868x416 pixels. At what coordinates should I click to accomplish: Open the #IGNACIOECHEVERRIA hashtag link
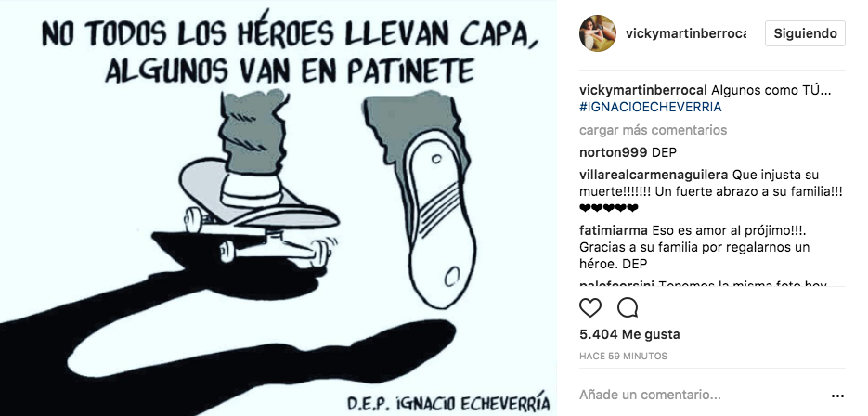coord(651,107)
